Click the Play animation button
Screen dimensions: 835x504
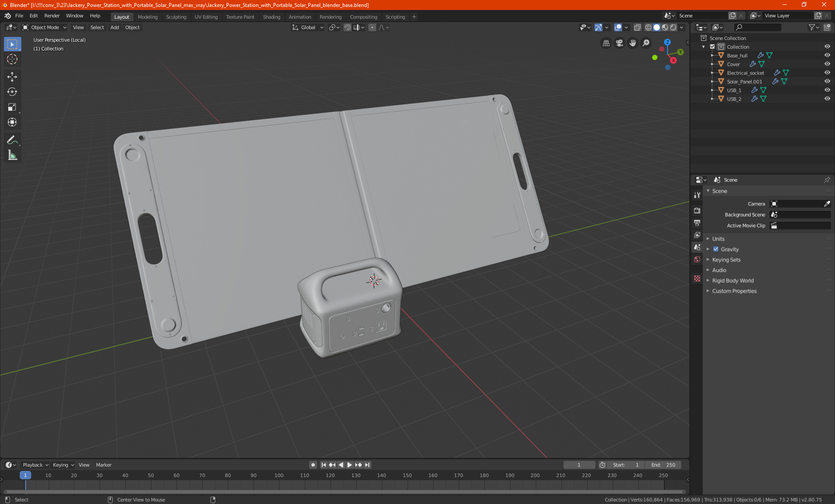pyautogui.click(x=350, y=465)
